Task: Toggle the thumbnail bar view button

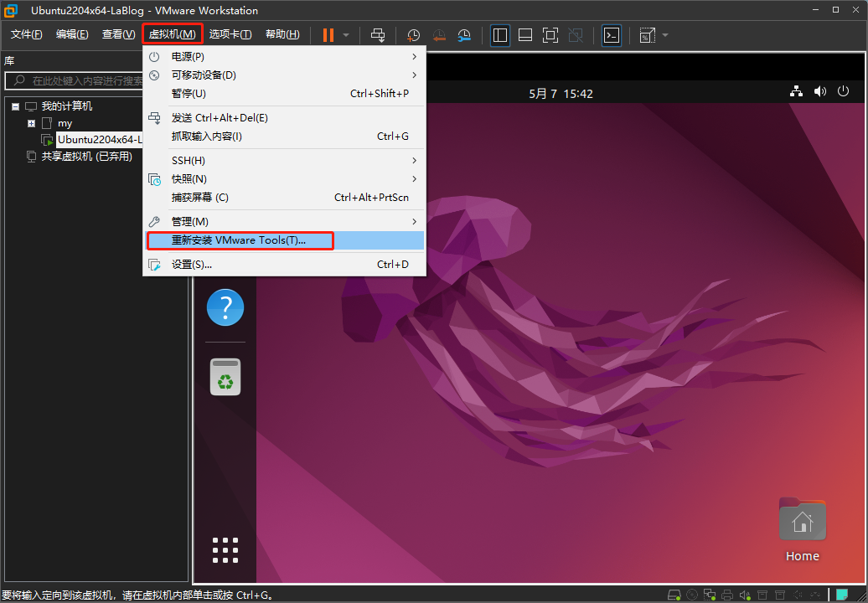Action: (x=524, y=35)
